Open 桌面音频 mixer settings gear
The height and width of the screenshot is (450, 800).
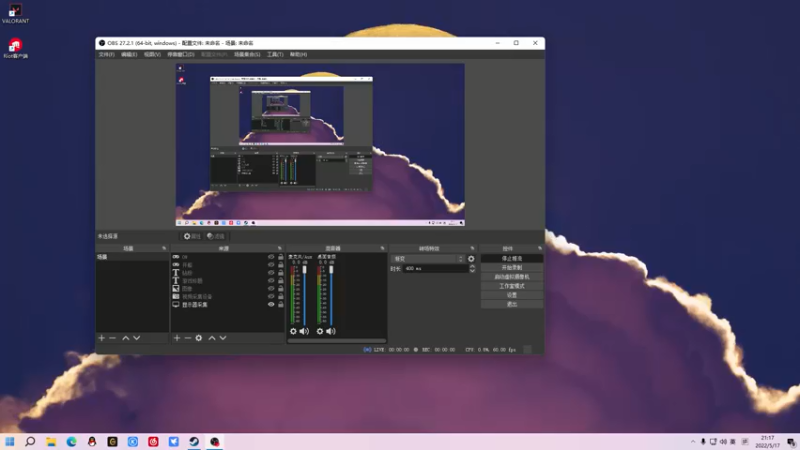point(320,331)
